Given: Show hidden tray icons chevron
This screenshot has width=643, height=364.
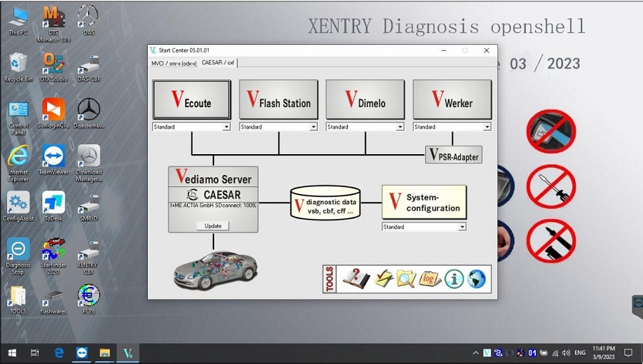Looking at the screenshot, I should coord(475,353).
